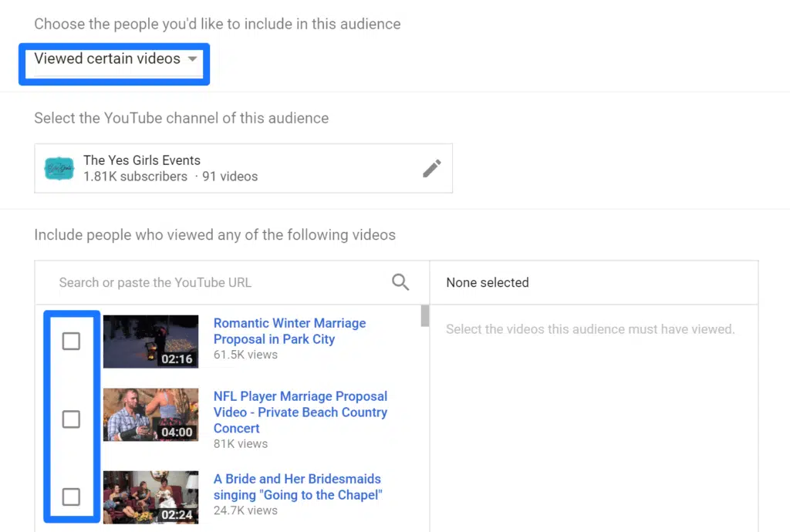The image size is (790, 532).
Task: Click the pencil icon to edit channel
Action: click(x=432, y=168)
